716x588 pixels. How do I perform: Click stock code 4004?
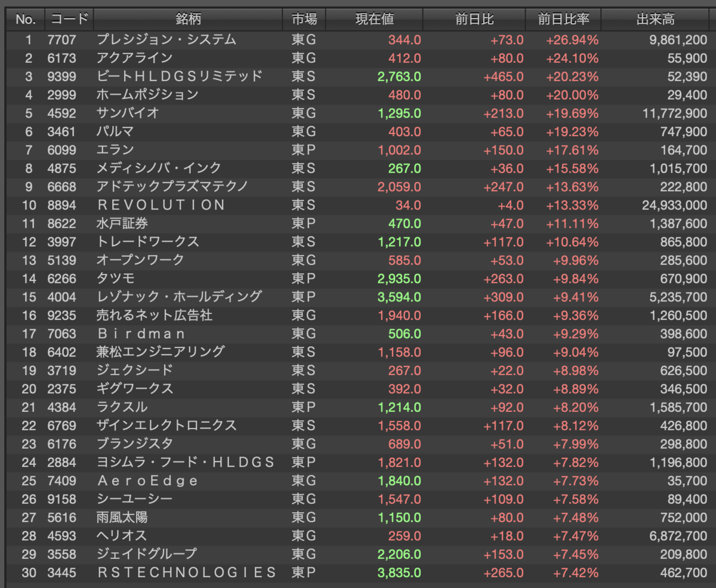click(x=62, y=297)
